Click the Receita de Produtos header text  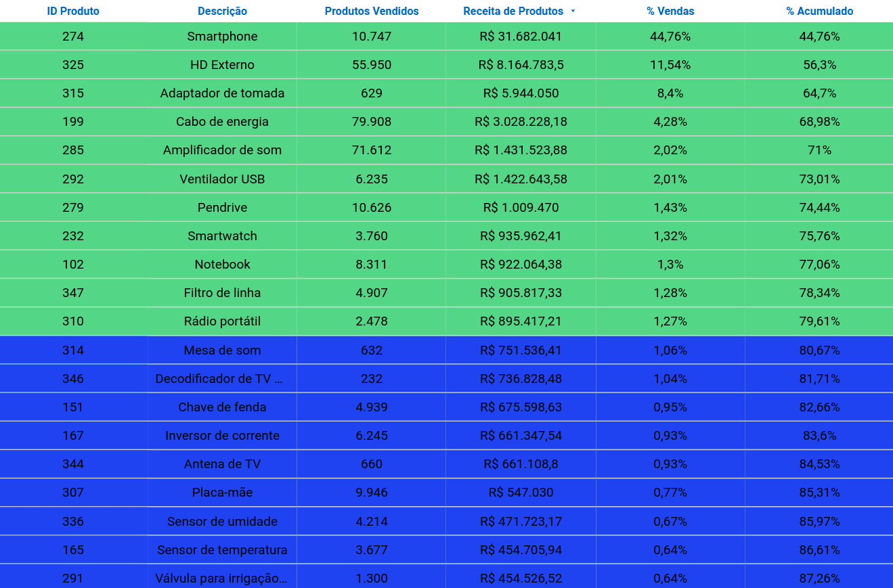point(513,11)
